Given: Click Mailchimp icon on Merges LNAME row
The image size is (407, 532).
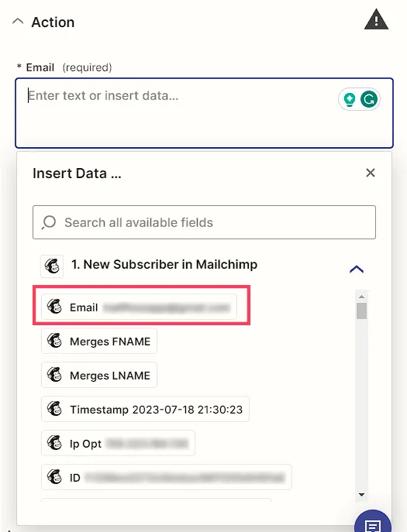Looking at the screenshot, I should [x=54, y=375].
